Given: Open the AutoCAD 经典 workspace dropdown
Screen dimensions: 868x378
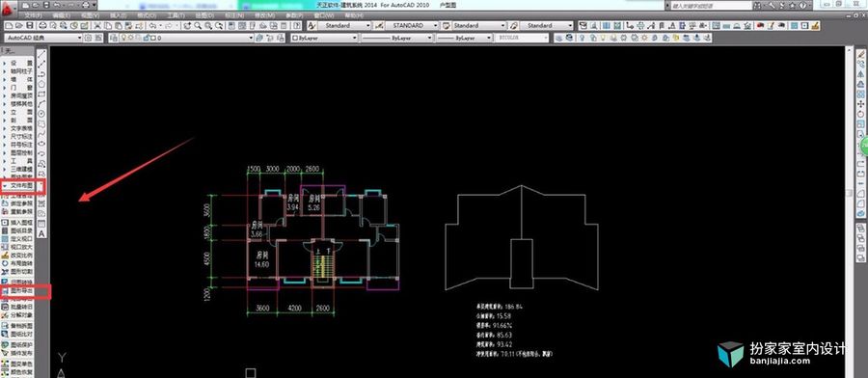Looking at the screenshot, I should [43, 38].
